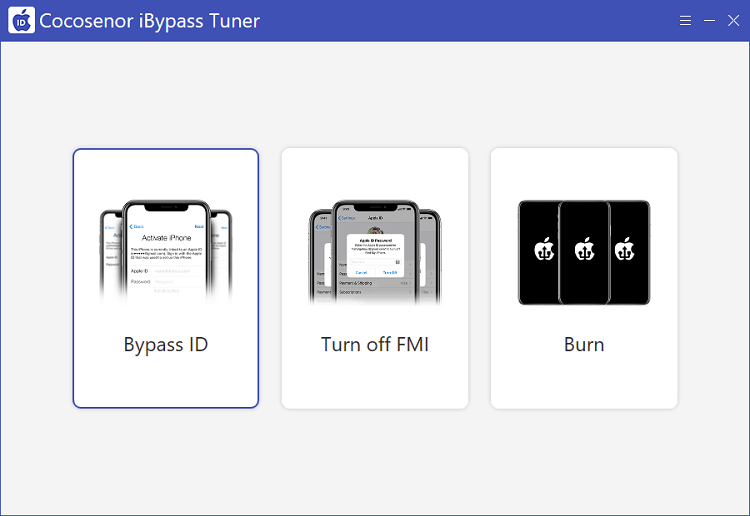Select the Bypass ID card
750x516 pixels.
(166, 278)
